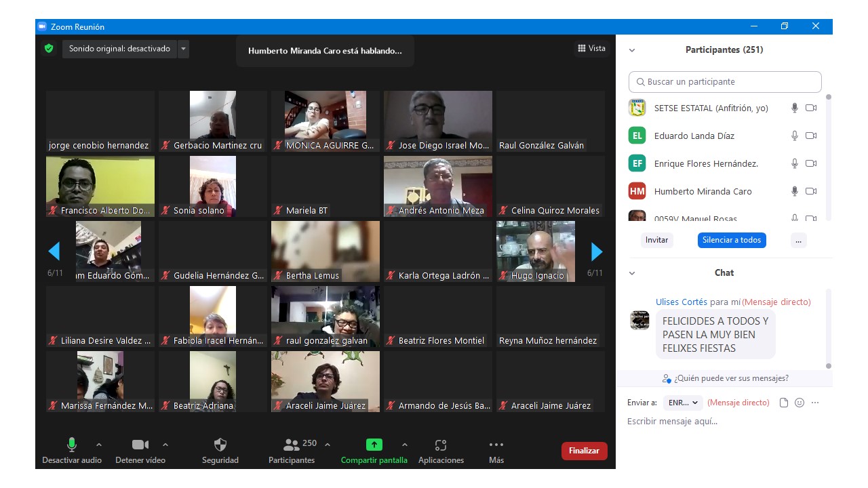Viewport: 868px width, 488px height.
Task: Toggle SETSE ESTATAL microphone icon
Action: click(x=795, y=108)
